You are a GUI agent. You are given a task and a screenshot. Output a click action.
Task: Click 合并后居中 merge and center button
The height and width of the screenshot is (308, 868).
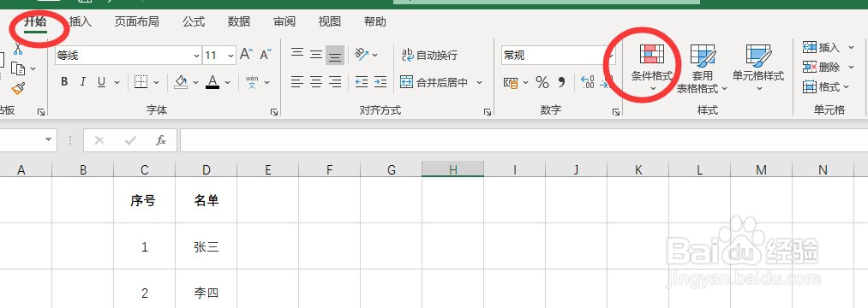(x=434, y=82)
